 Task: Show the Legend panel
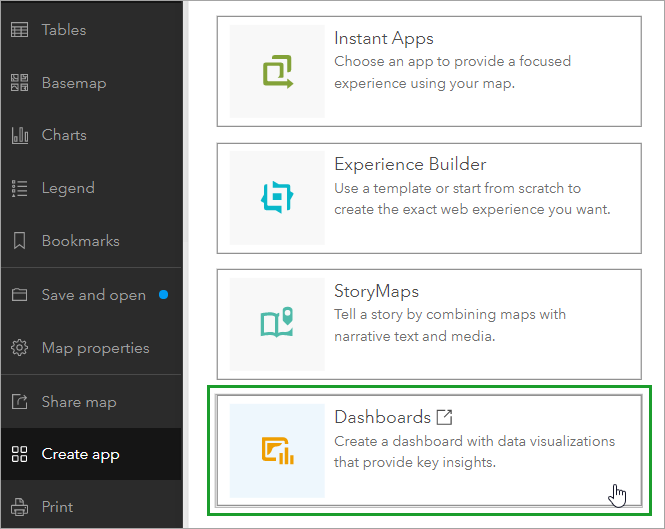[92, 188]
